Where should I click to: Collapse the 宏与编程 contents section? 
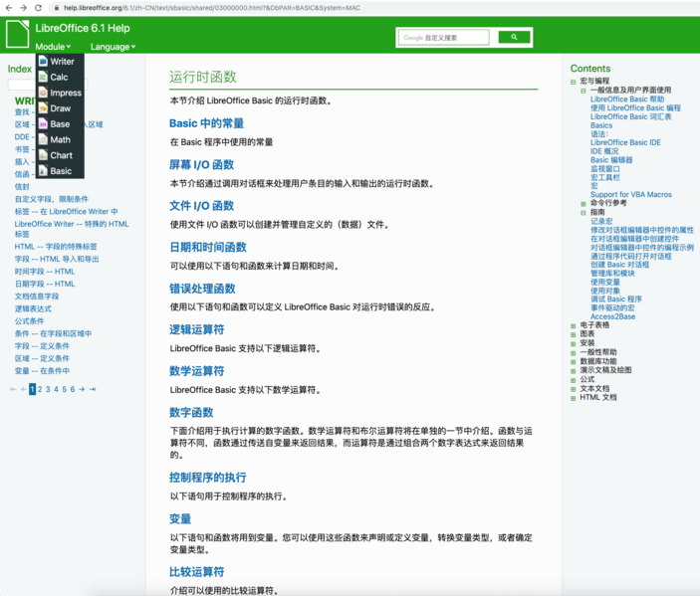point(574,82)
